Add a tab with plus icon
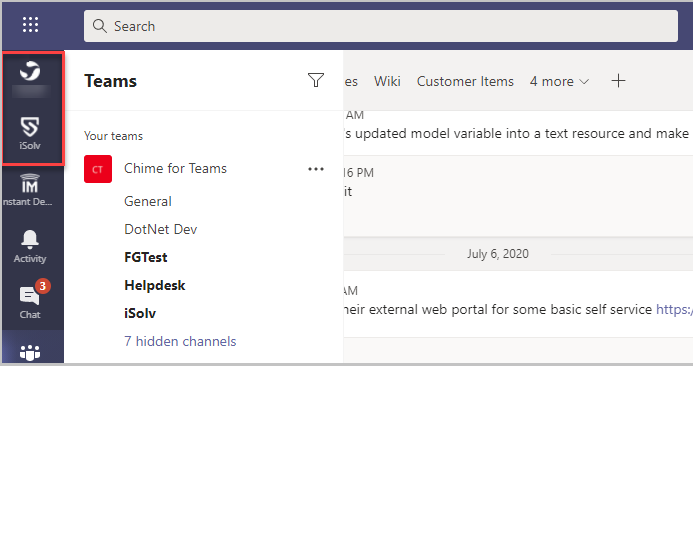Image resolution: width=693 pixels, height=539 pixels. pyautogui.click(x=618, y=81)
